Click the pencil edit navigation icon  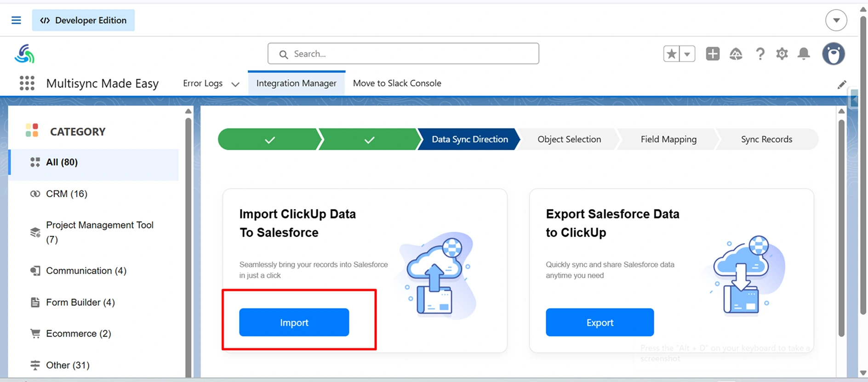[x=841, y=85]
